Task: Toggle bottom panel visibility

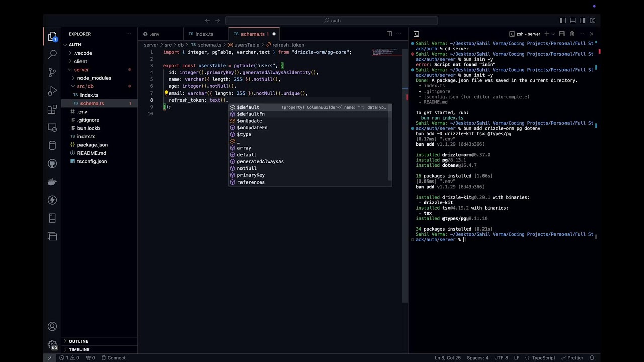Action: pyautogui.click(x=573, y=21)
